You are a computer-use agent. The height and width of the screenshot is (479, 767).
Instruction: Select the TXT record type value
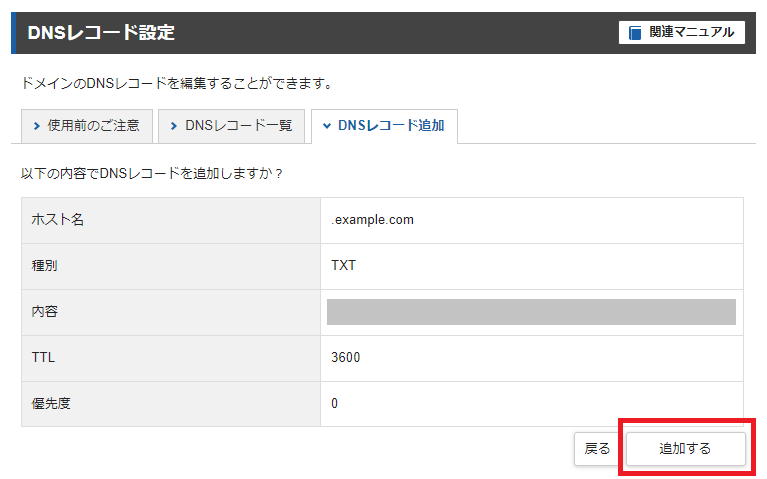pos(343,265)
